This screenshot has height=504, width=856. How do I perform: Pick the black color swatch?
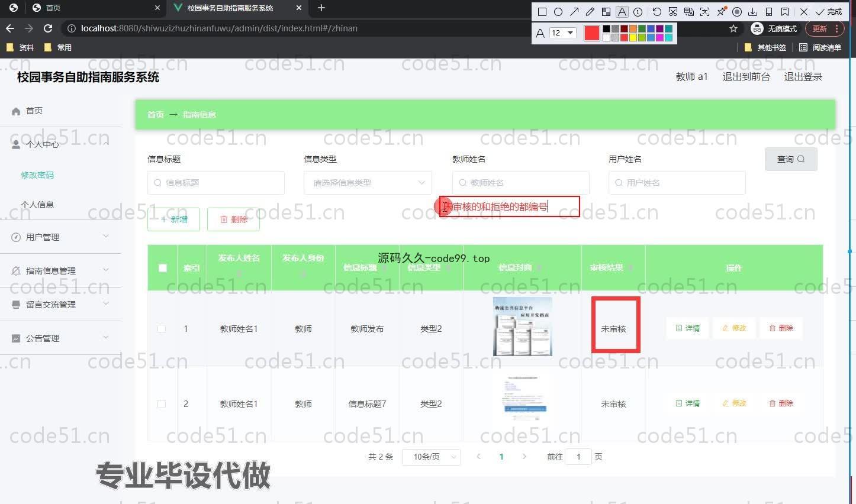point(606,28)
